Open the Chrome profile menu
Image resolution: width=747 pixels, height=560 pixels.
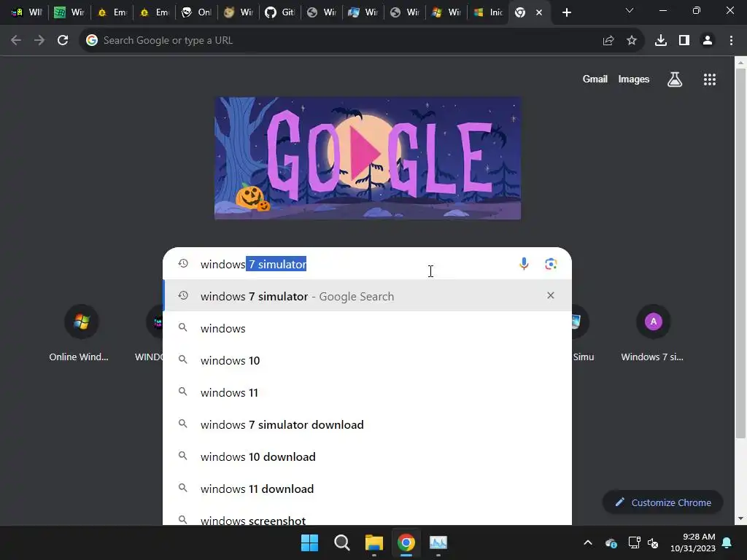pos(708,41)
